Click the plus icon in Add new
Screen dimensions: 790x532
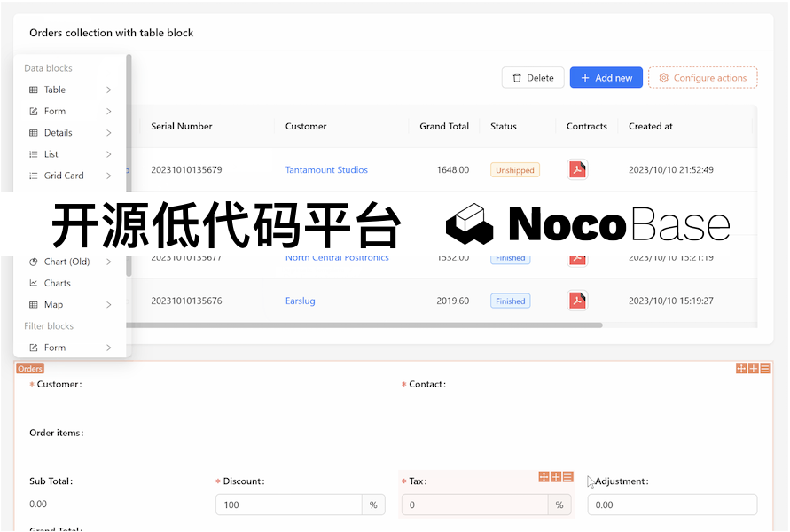(x=585, y=78)
